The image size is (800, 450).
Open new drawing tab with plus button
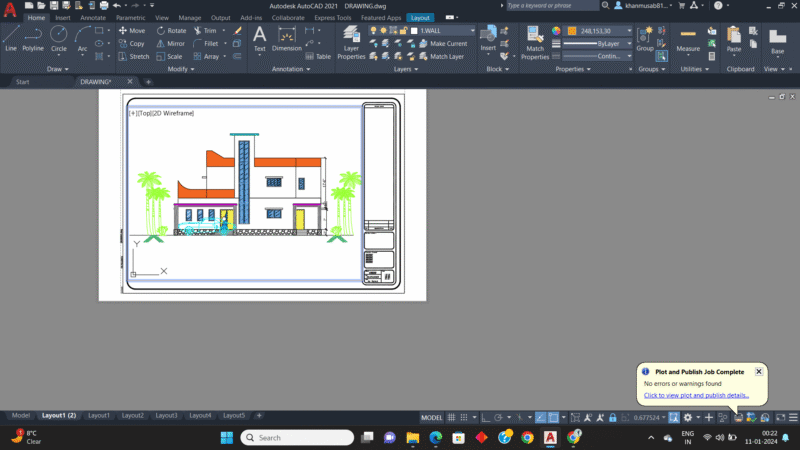148,82
